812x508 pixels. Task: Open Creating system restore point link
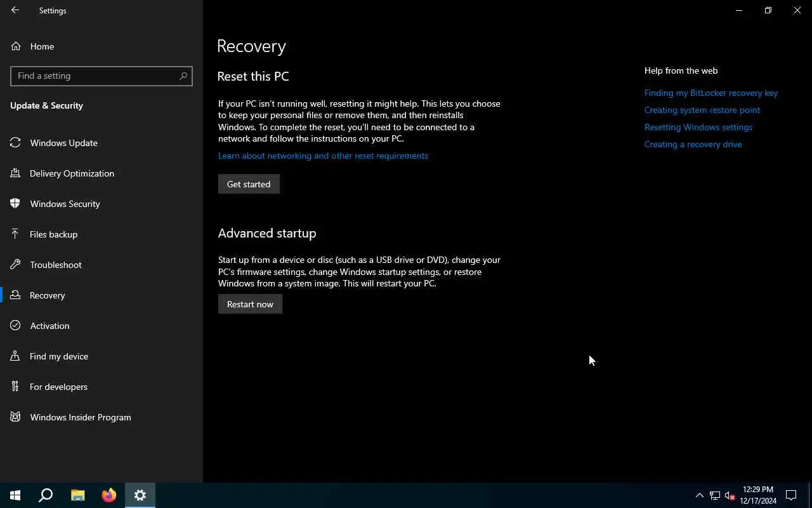tap(702, 110)
